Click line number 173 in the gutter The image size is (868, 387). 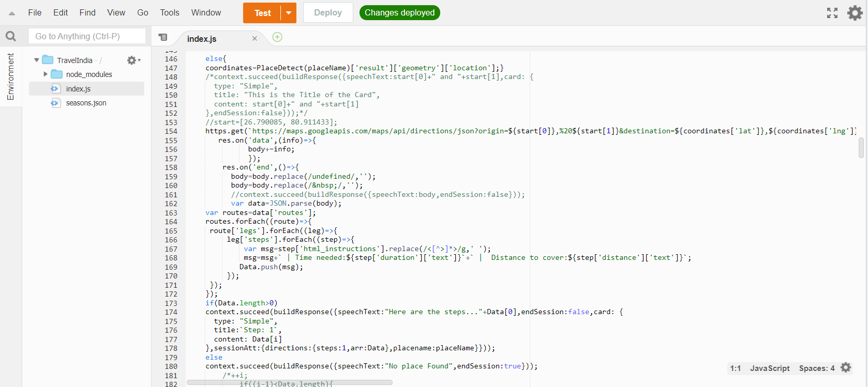point(171,303)
